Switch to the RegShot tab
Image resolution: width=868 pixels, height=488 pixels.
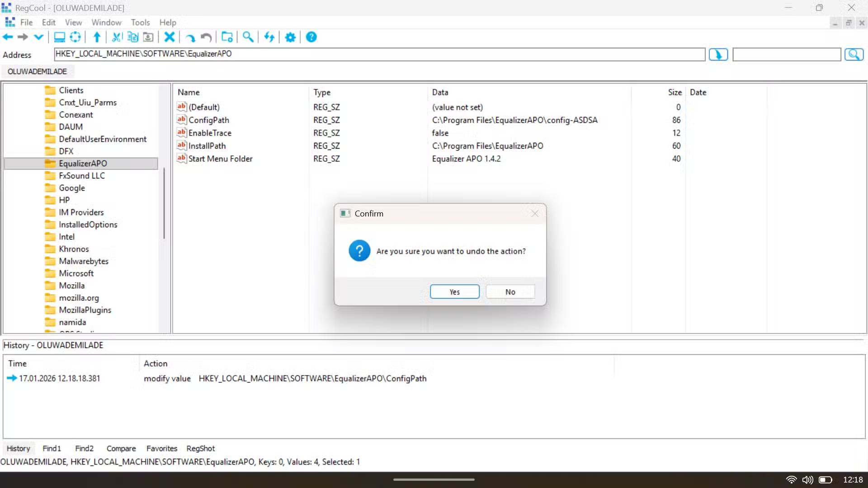point(200,448)
